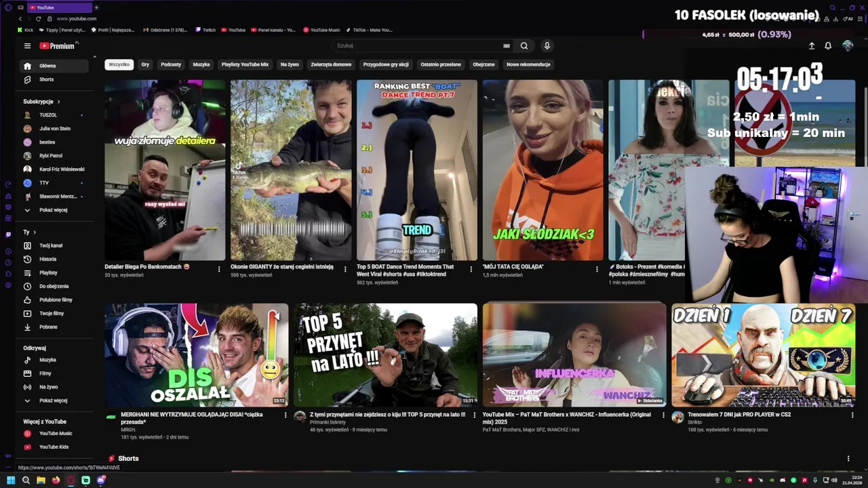Open a new browser tab with plus
The width and height of the screenshot is (868, 488).
(x=96, y=7)
